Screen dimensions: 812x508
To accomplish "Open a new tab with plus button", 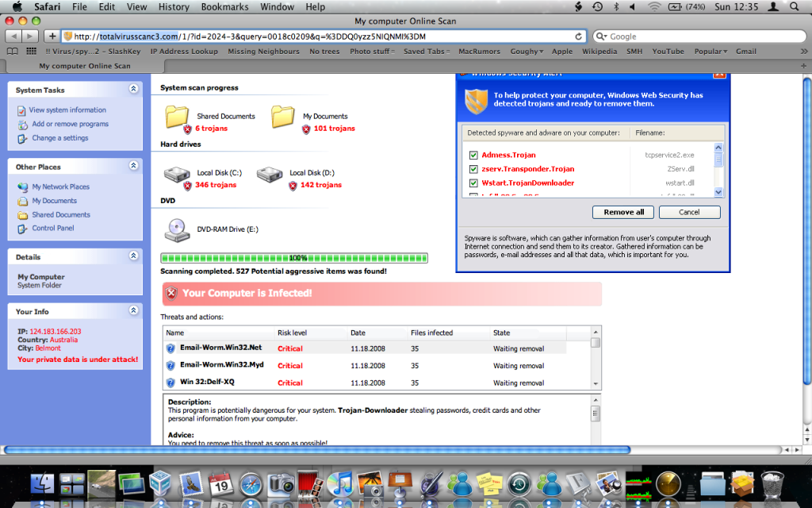I will point(803,66).
